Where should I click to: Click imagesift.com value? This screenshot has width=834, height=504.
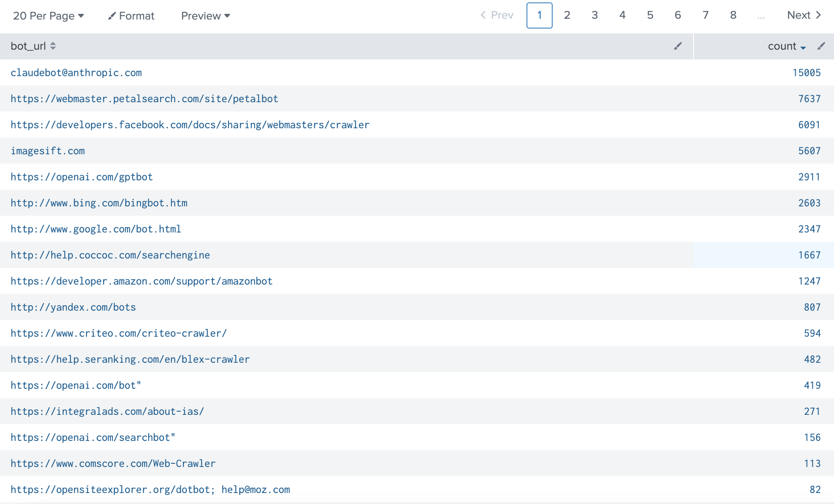point(48,151)
